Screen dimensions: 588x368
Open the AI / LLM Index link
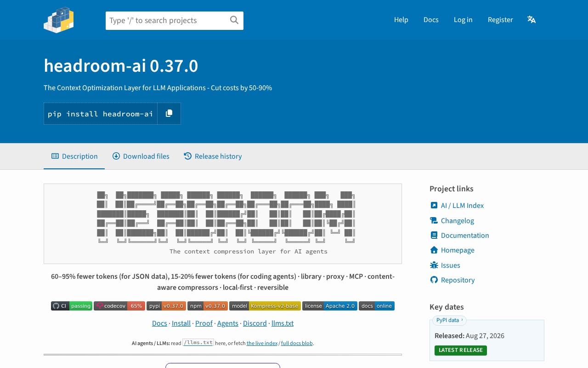pyautogui.click(x=462, y=206)
